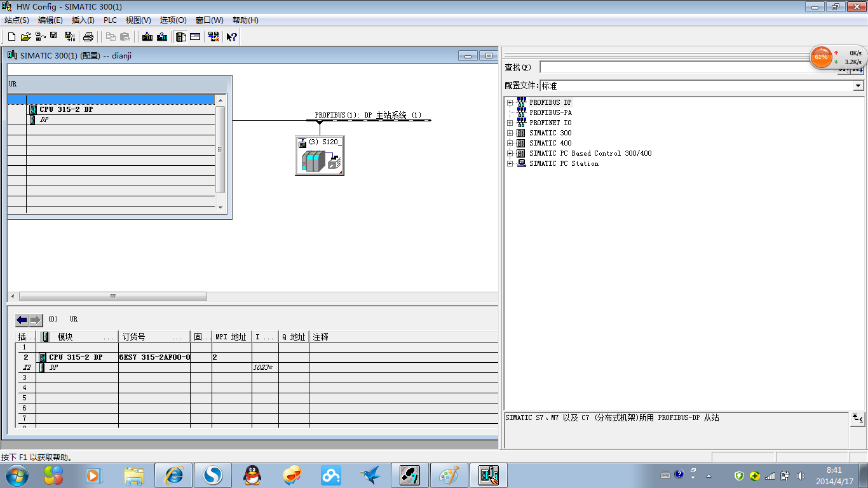This screenshot has height=488, width=868.
Task: Click the 订货号 column header
Action: tap(154, 337)
